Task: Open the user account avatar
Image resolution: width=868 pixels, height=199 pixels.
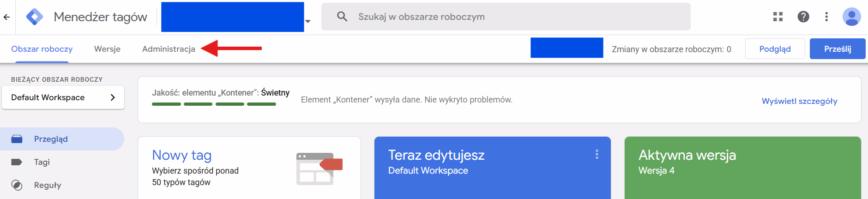Action: [851, 17]
